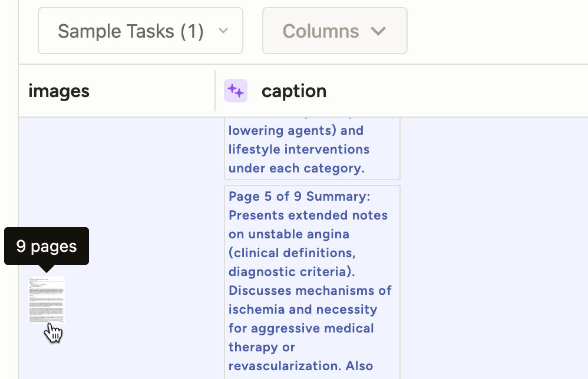
Task: Click "lifestyle interventions" text in upper caption
Action: 299,149
